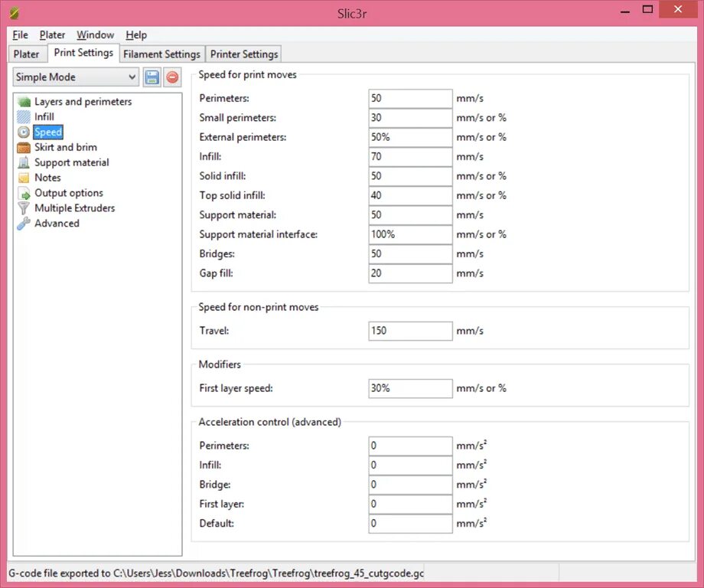The width and height of the screenshot is (704, 588).
Task: Select the Print Settings tab
Action: 83,53
